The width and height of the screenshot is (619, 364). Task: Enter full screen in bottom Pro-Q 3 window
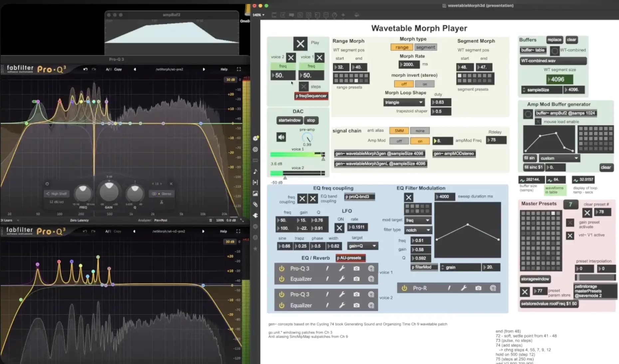(x=238, y=231)
